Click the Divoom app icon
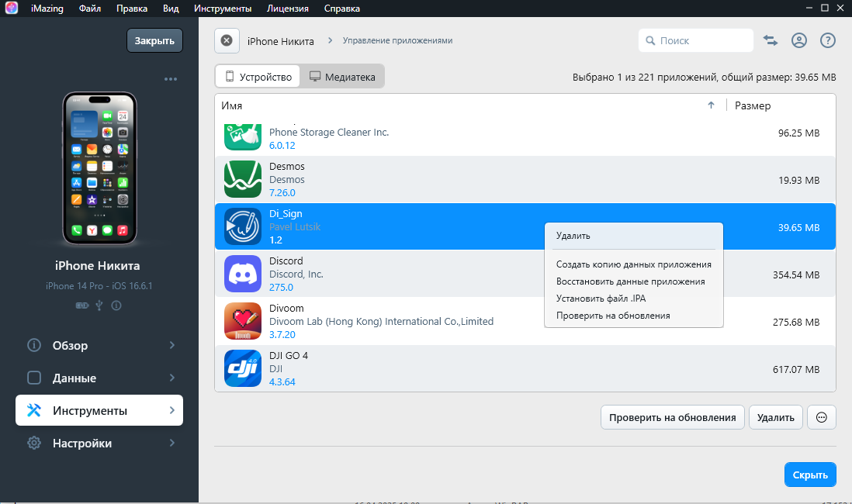 tap(243, 321)
